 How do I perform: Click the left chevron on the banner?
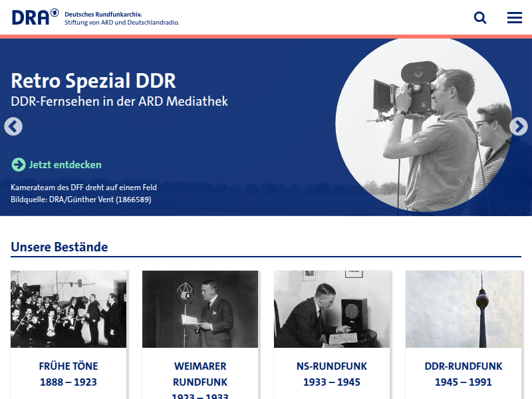[13, 126]
